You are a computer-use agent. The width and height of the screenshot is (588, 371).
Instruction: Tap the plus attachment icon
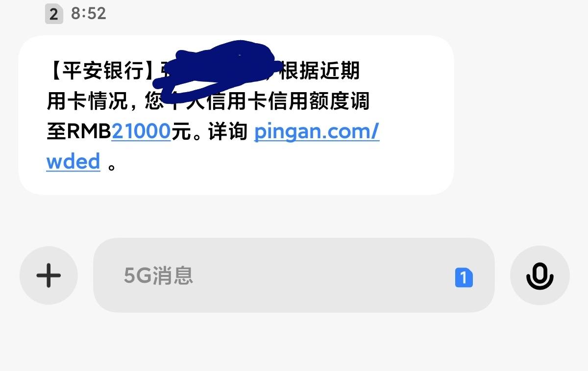click(x=49, y=275)
